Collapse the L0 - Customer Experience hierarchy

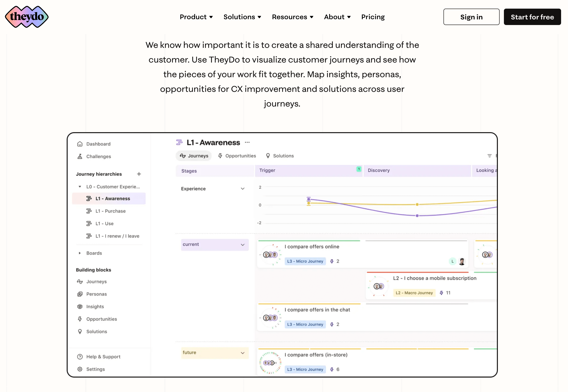[80, 187]
